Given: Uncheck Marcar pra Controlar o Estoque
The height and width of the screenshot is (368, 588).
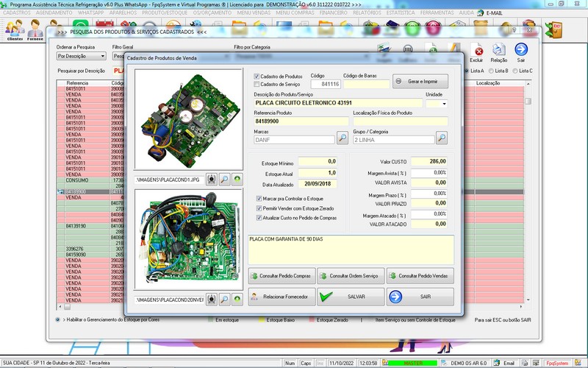Looking at the screenshot, I should (x=257, y=199).
